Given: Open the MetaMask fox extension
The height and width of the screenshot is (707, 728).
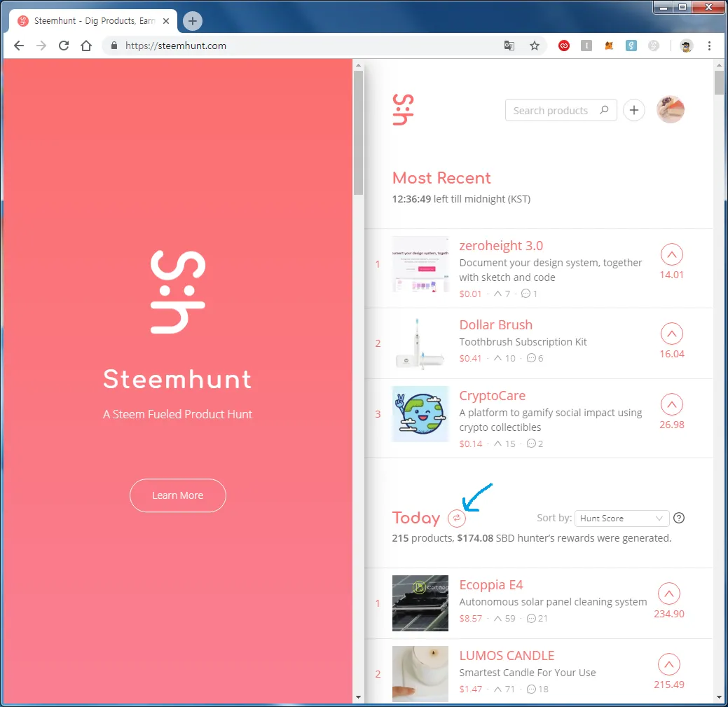Looking at the screenshot, I should (x=609, y=46).
